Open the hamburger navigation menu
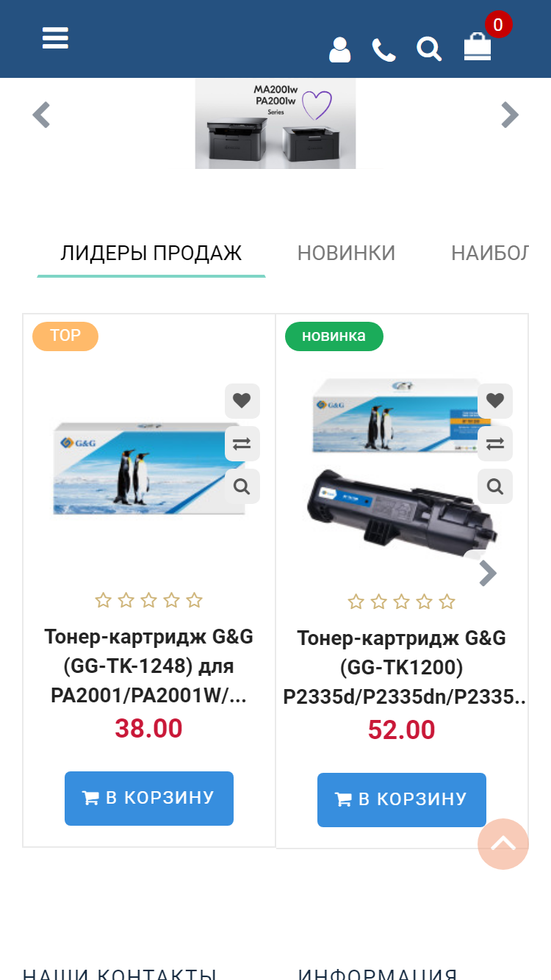 point(55,37)
